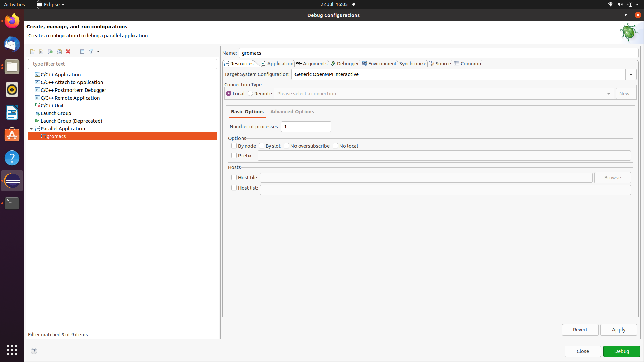Click the New launch configuration icon

(x=32, y=51)
